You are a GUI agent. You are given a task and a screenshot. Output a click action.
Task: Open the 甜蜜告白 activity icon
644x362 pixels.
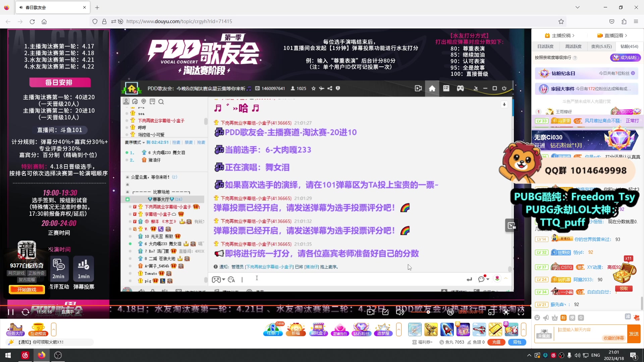tap(340, 329)
